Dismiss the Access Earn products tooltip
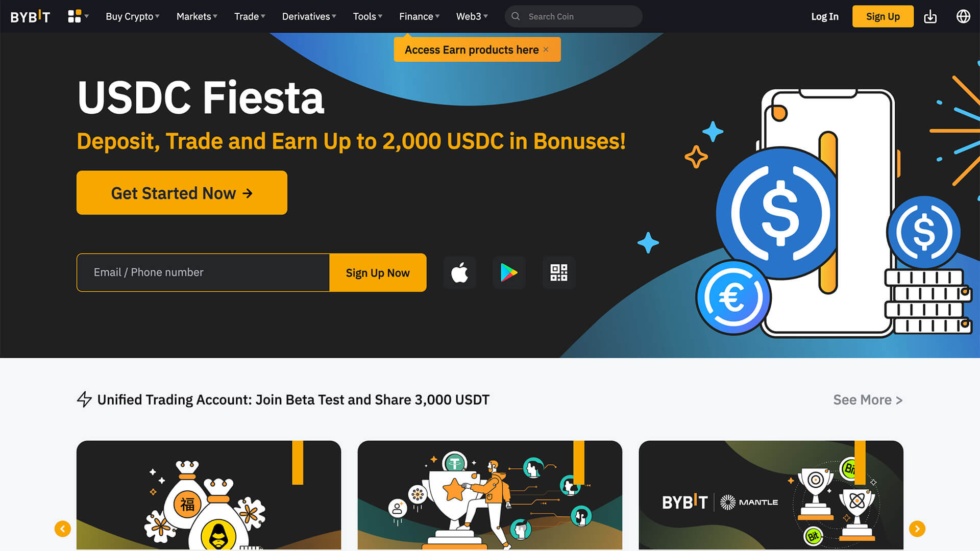This screenshot has height=551, width=980. coord(546,49)
